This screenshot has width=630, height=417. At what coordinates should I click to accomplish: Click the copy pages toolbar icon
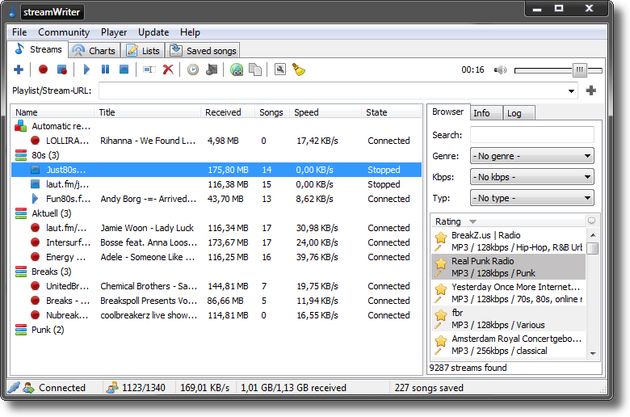pos(256,70)
